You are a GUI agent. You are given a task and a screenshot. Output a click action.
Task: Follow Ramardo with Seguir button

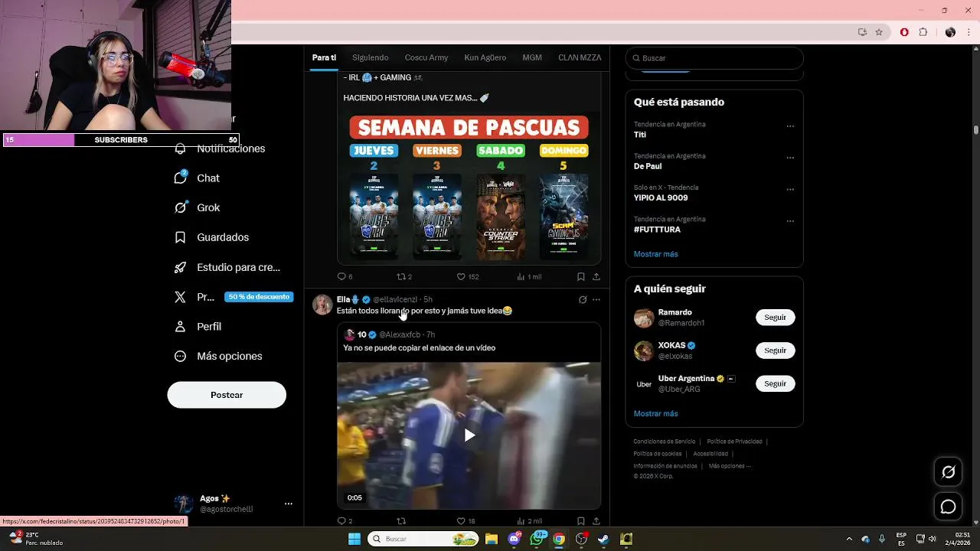(x=775, y=318)
